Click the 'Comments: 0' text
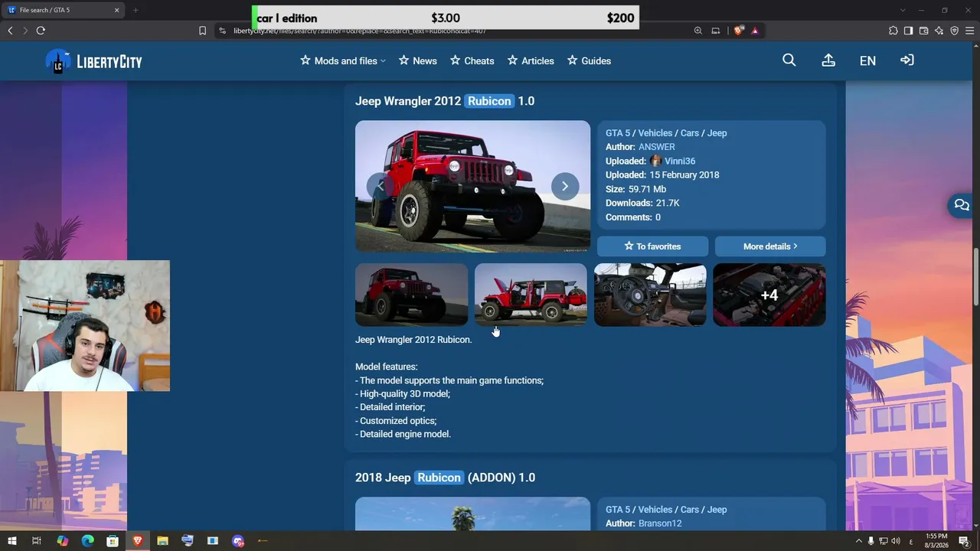 633,217
